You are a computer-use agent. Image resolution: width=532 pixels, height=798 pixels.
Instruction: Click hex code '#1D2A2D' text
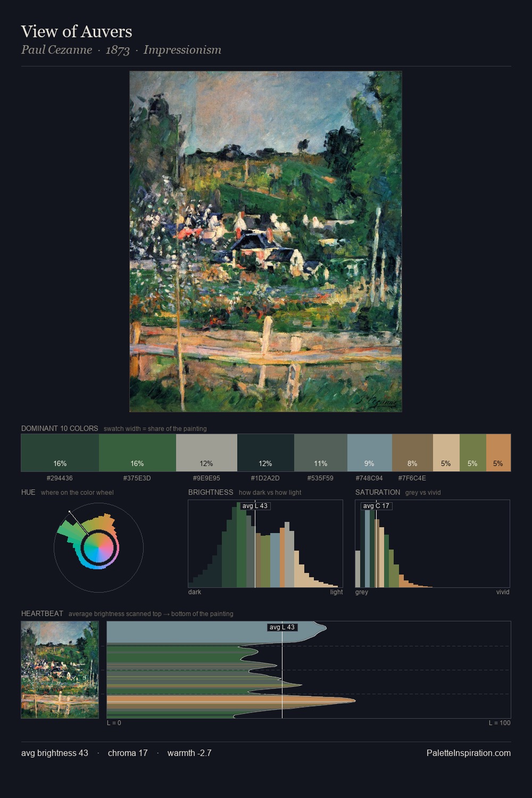(x=265, y=478)
